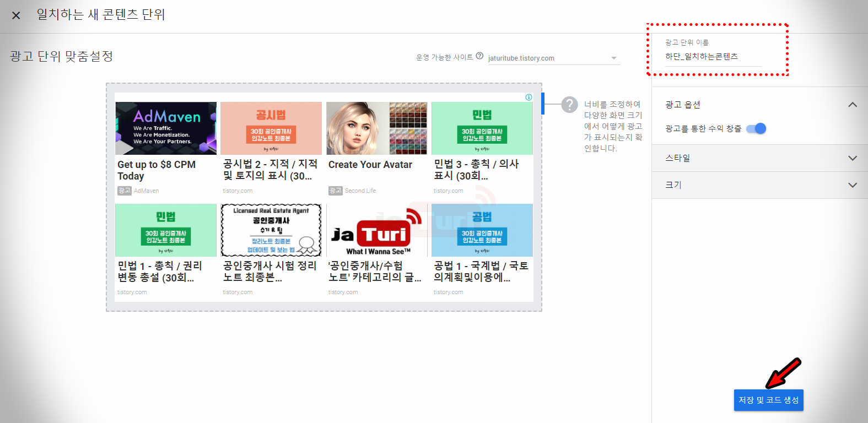Toggle 광고를 통한 수익 창출 switch

(x=756, y=129)
